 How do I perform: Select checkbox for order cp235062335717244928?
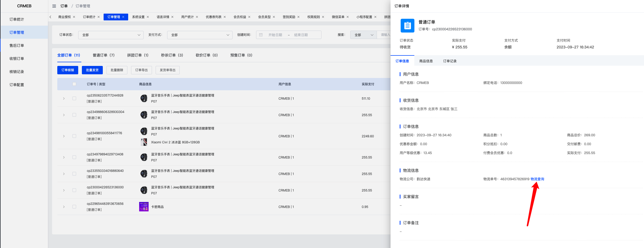[74, 98]
